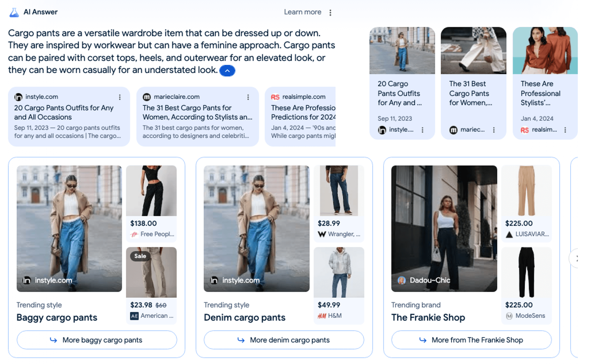The height and width of the screenshot is (364, 606).
Task: Open options menu on marieclaire.com source card
Action: coord(248,97)
